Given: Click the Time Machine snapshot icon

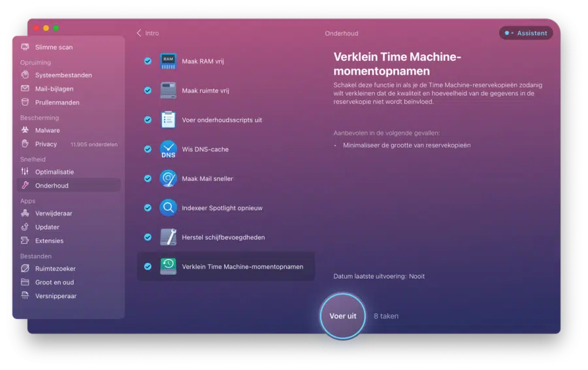Looking at the screenshot, I should [x=168, y=266].
